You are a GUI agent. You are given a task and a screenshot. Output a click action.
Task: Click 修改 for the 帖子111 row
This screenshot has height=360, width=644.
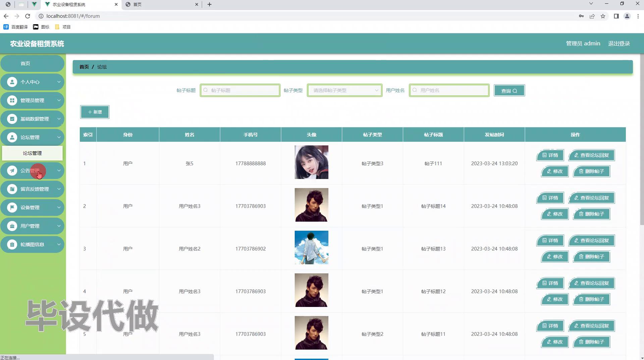click(x=555, y=171)
